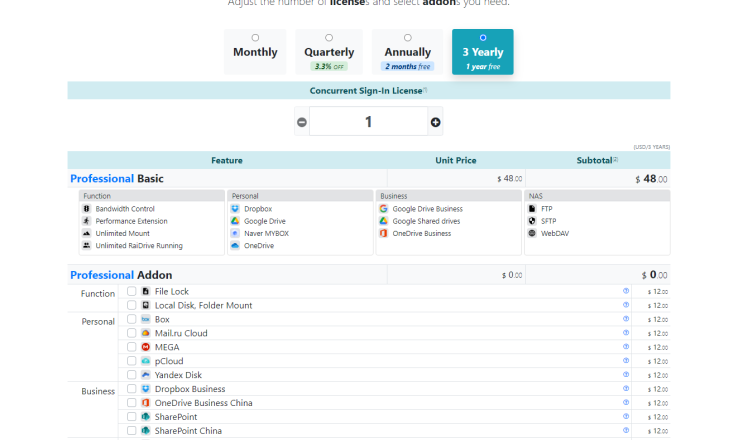Check the Dropbox Business addon checkbox

coord(132,389)
